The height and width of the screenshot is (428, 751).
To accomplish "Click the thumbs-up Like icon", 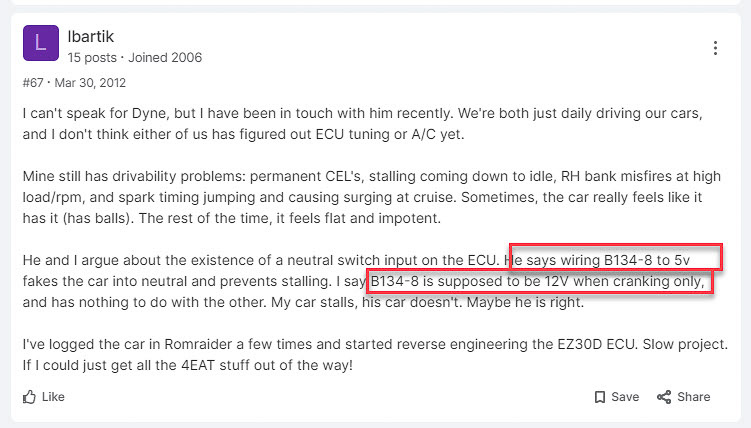I will click(x=29, y=397).
